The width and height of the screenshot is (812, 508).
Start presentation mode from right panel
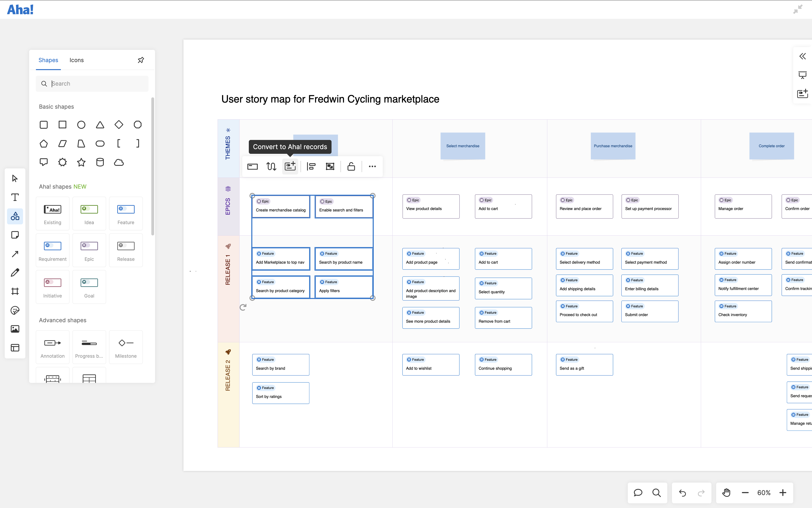[x=803, y=75]
